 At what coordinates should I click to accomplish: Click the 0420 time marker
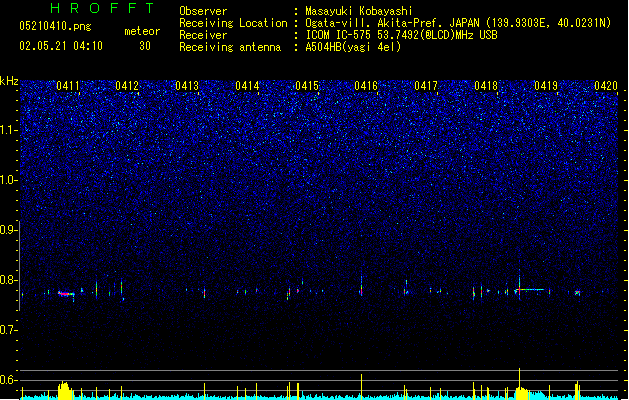[x=606, y=86]
